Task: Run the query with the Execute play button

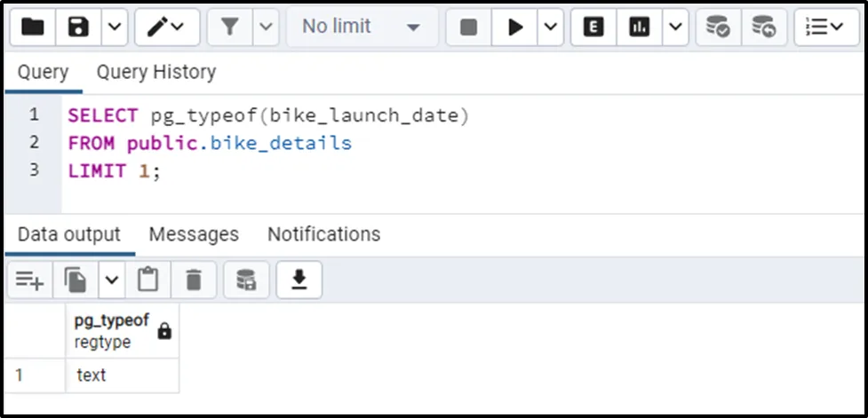Action: [515, 28]
